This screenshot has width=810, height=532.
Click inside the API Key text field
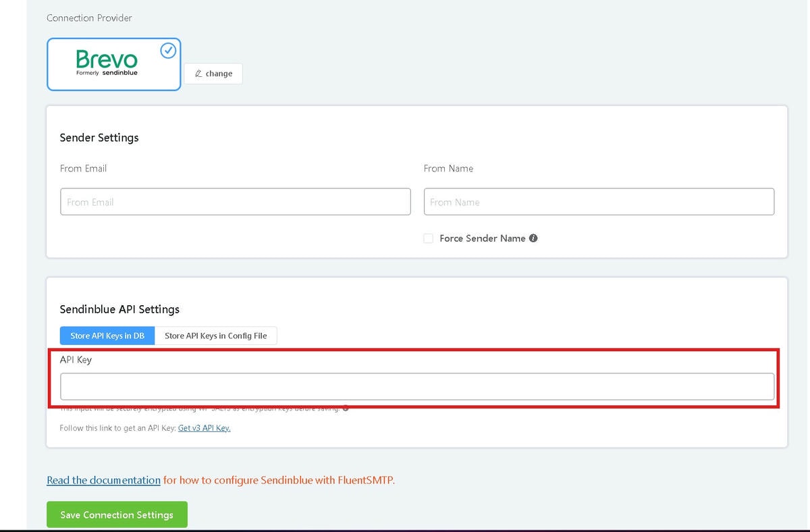[x=416, y=387]
